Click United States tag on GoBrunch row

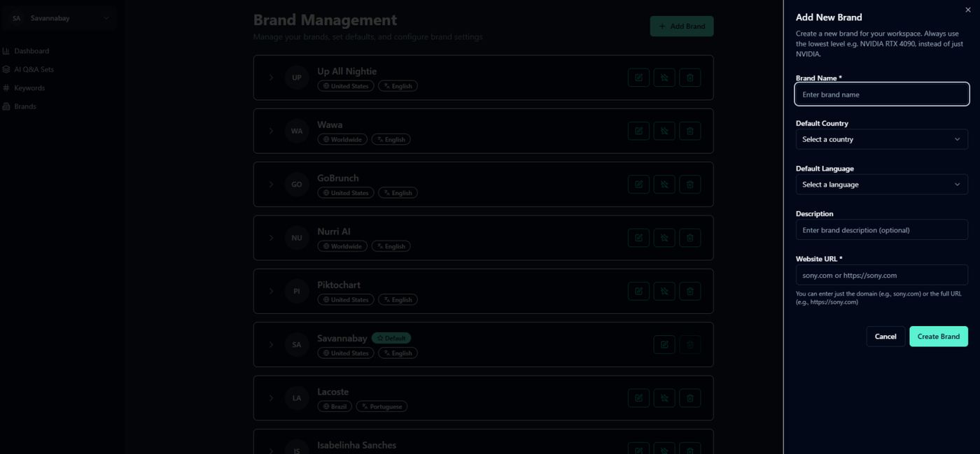[x=346, y=193]
